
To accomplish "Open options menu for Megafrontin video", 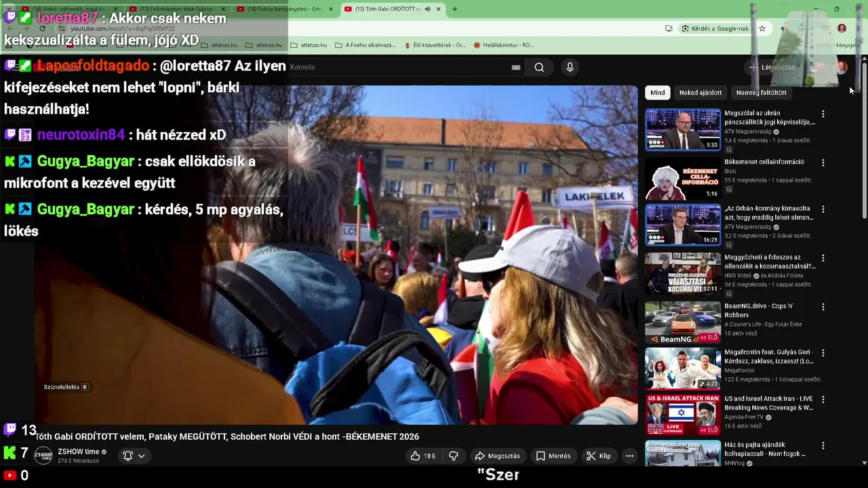I will (x=823, y=353).
